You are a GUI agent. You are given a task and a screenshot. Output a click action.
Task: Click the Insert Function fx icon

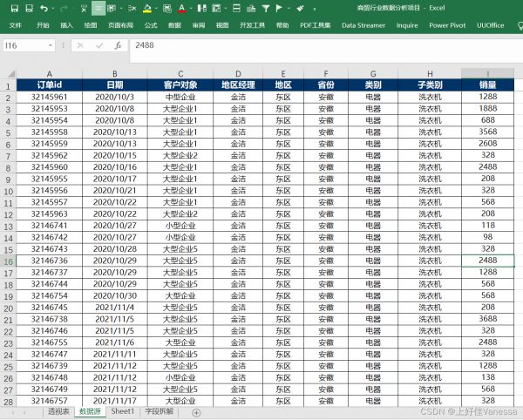click(x=116, y=45)
